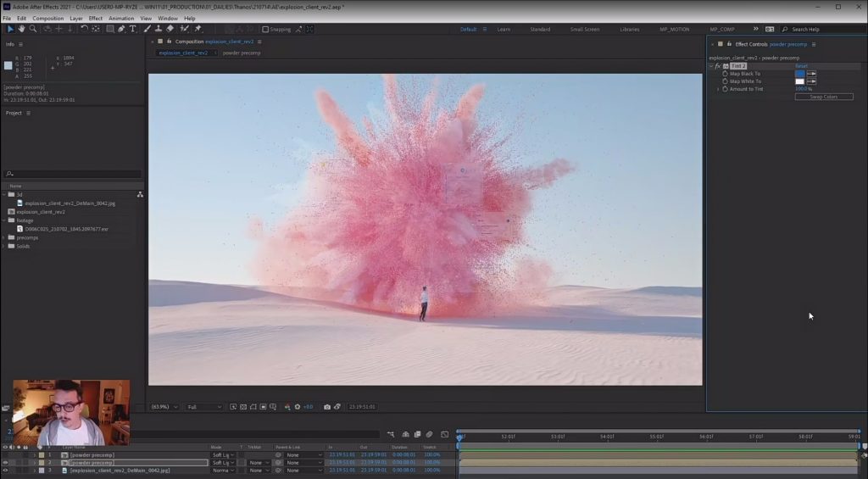
Task: Toggle the Tint 2 fx effect switch
Action: click(x=718, y=66)
